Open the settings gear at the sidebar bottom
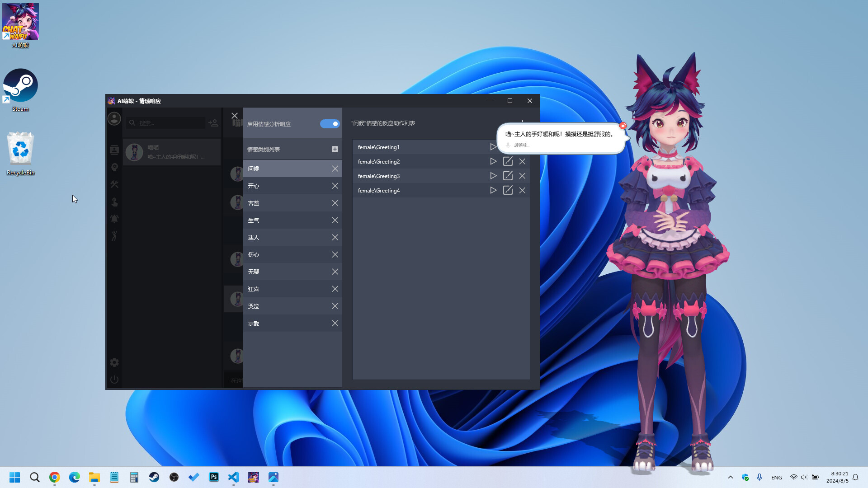Image resolution: width=868 pixels, height=488 pixels. coord(114,362)
